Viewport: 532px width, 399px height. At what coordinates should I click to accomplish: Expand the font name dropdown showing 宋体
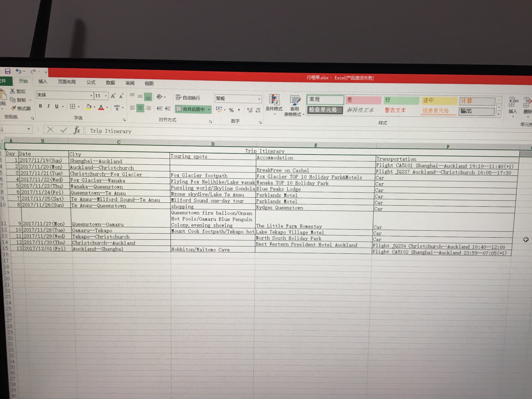(x=91, y=96)
